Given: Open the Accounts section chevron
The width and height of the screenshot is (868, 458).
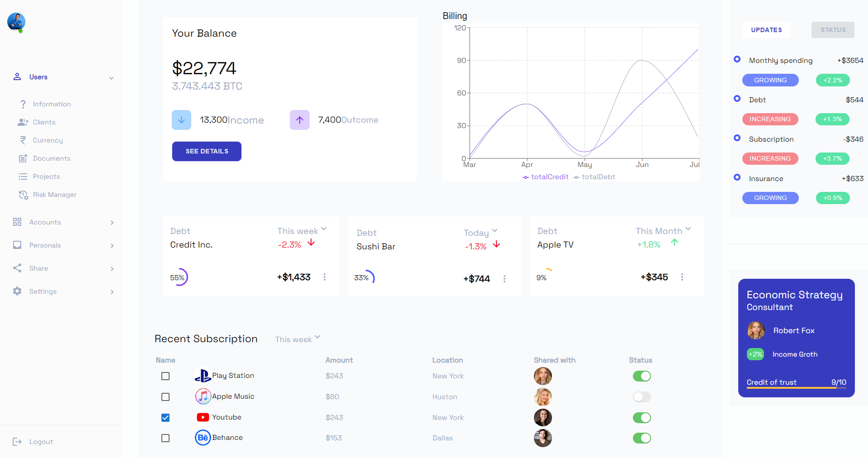Looking at the screenshot, I should click(112, 222).
